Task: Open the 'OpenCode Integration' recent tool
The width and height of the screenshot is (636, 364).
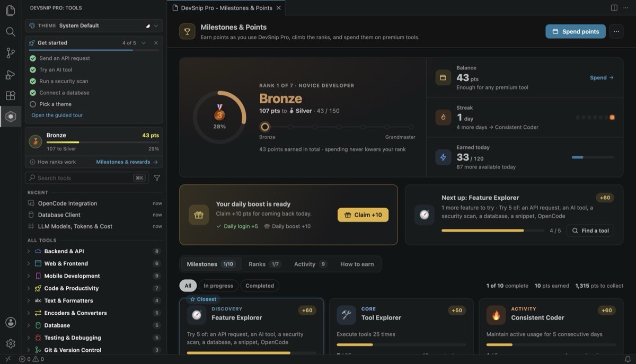Action: [x=94, y=203]
